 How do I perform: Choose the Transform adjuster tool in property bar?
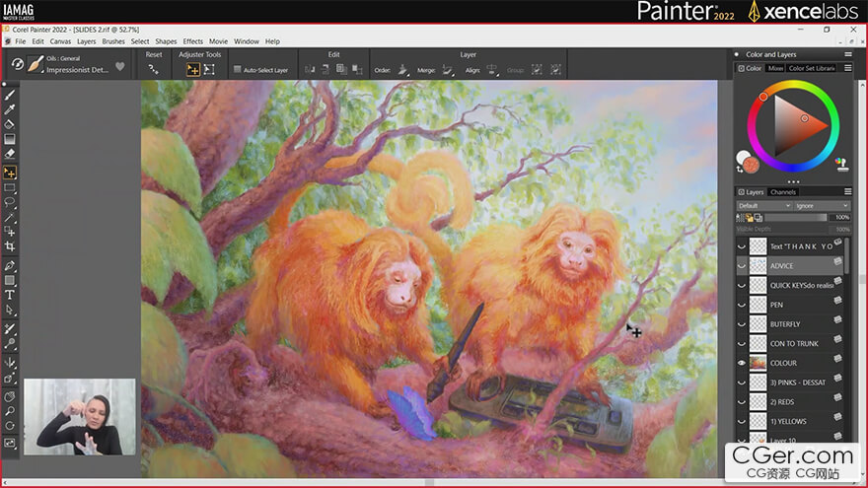(209, 69)
